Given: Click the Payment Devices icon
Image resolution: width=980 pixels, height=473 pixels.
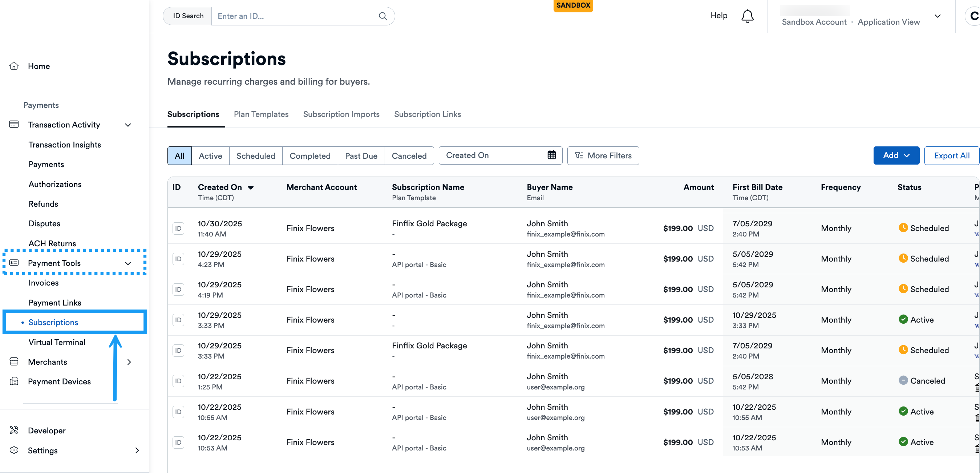Looking at the screenshot, I should point(14,381).
